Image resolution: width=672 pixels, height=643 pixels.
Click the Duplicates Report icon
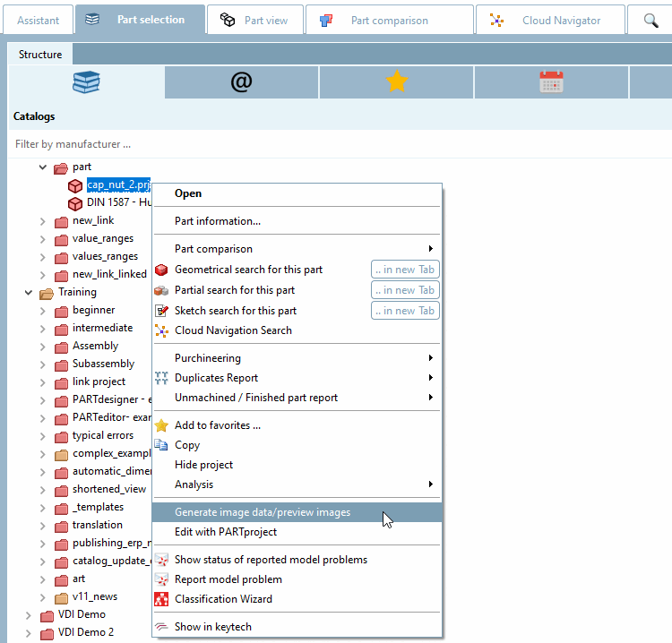click(x=161, y=378)
